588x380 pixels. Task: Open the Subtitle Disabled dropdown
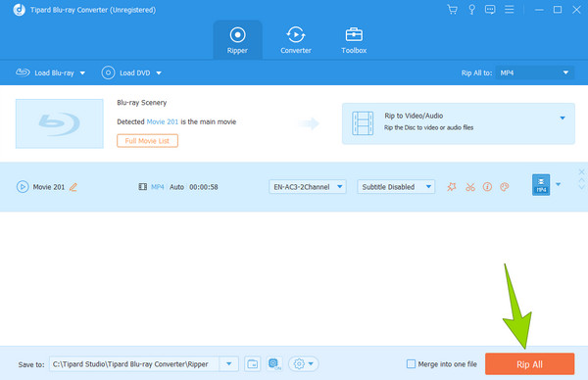[396, 187]
